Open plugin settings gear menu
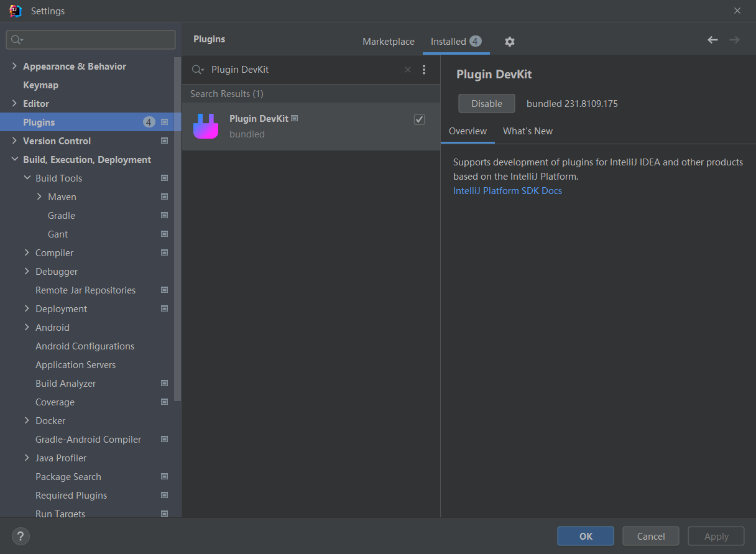 click(x=510, y=42)
